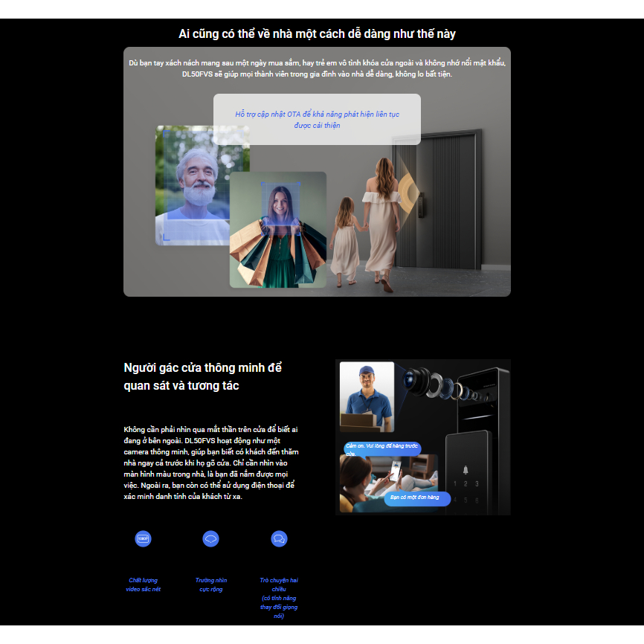Click the bell icon on the keypad

[466, 469]
